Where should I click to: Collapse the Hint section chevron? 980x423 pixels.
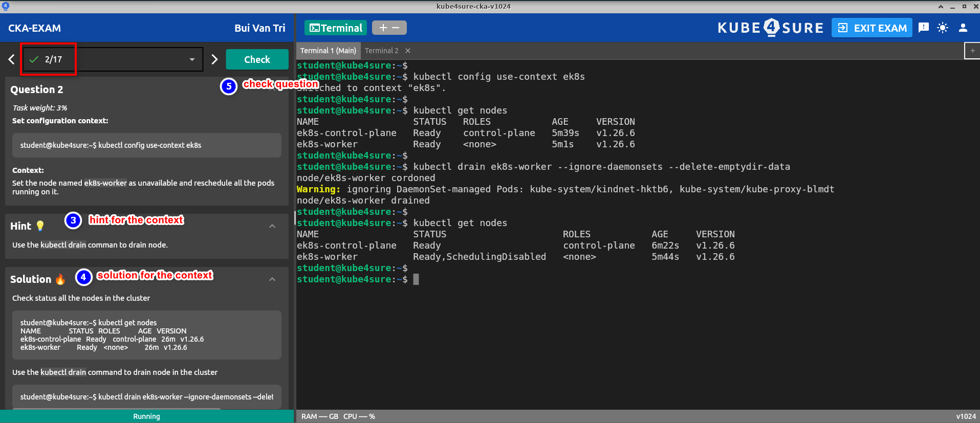272,226
